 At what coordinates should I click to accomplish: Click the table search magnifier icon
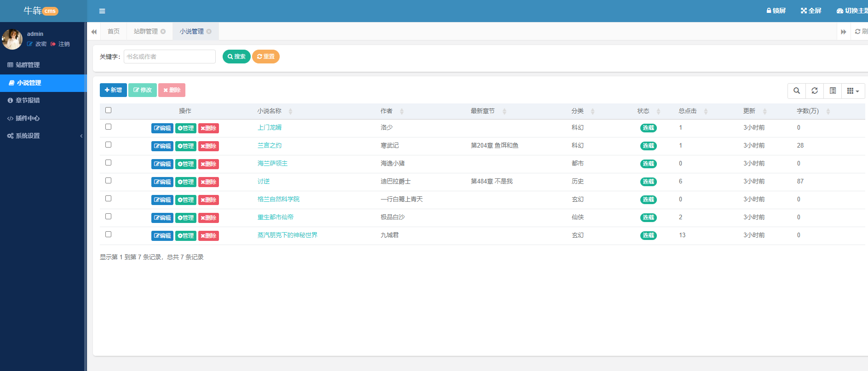797,91
